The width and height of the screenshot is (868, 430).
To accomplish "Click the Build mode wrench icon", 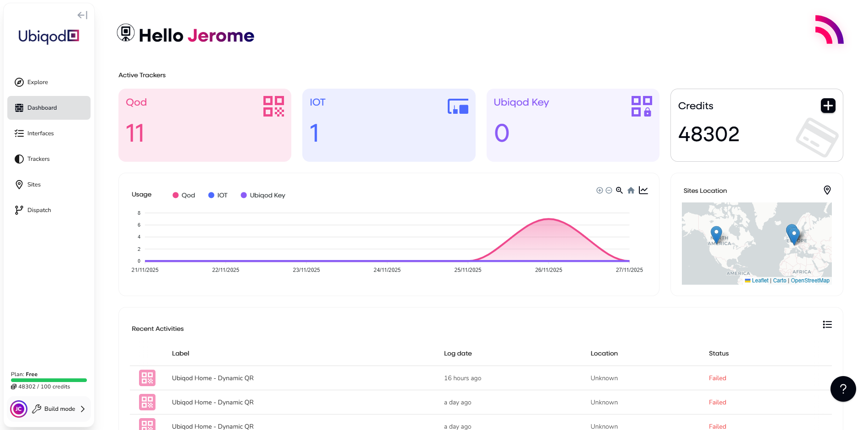I will pyautogui.click(x=37, y=409).
